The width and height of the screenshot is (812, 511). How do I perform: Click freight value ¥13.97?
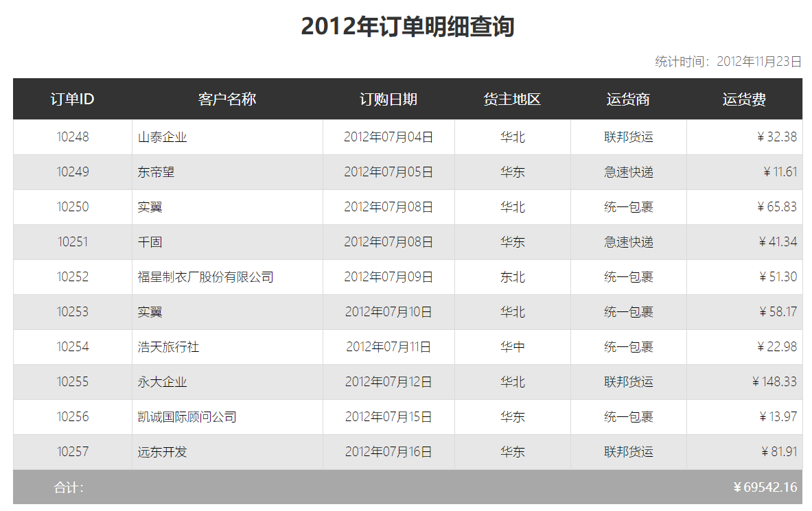tap(778, 416)
